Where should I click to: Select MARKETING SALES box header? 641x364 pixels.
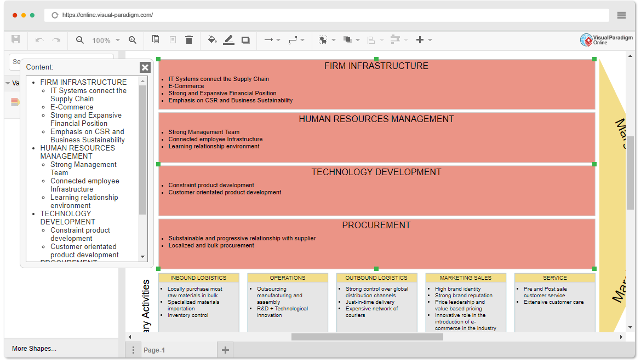(x=466, y=278)
